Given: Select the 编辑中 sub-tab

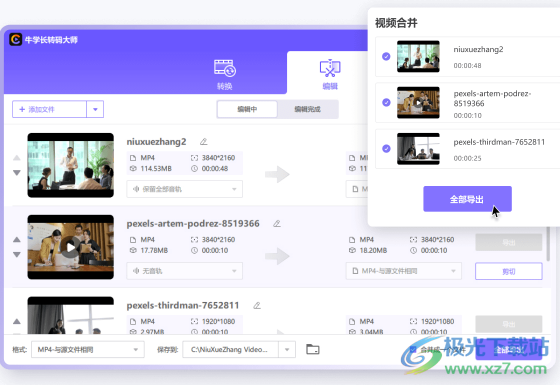Looking at the screenshot, I should pos(247,109).
